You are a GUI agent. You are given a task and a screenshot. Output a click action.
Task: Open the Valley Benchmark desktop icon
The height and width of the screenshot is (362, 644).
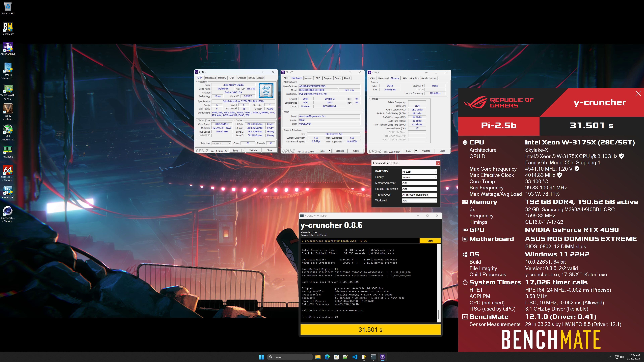coord(8,112)
